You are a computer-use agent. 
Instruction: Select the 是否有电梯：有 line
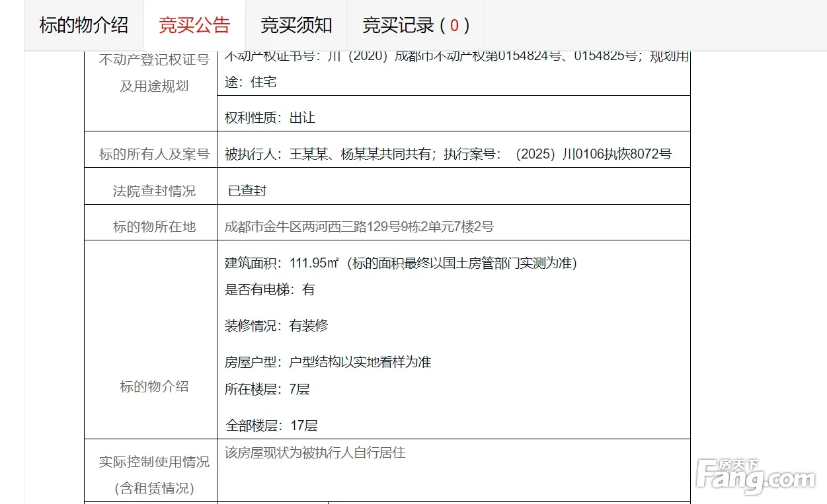pyautogui.click(x=270, y=289)
